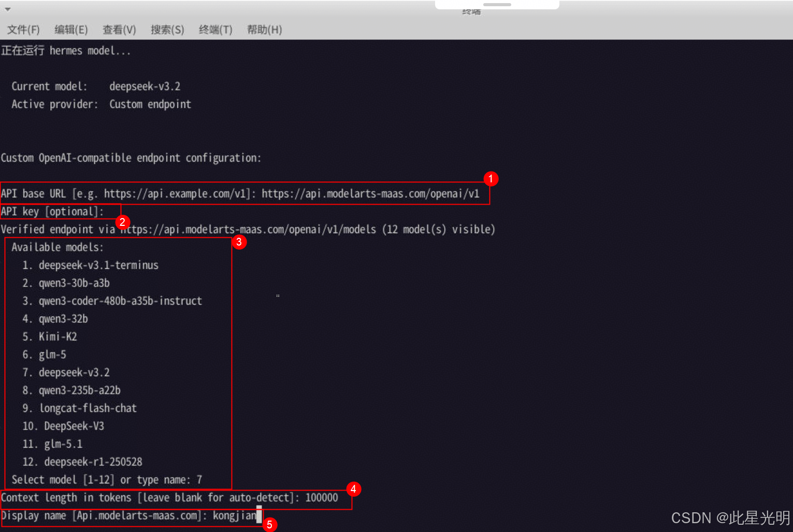793x532 pixels.
Task: Click the 'API key [optional]:' prompt
Action: coord(52,211)
